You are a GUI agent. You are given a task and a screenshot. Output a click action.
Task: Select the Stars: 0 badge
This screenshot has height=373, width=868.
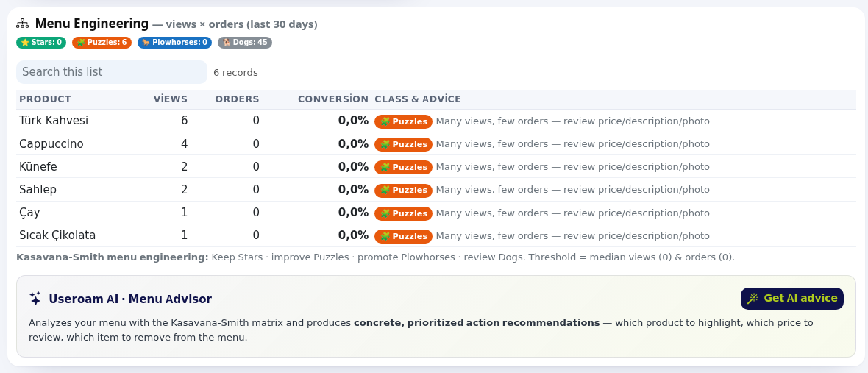41,43
